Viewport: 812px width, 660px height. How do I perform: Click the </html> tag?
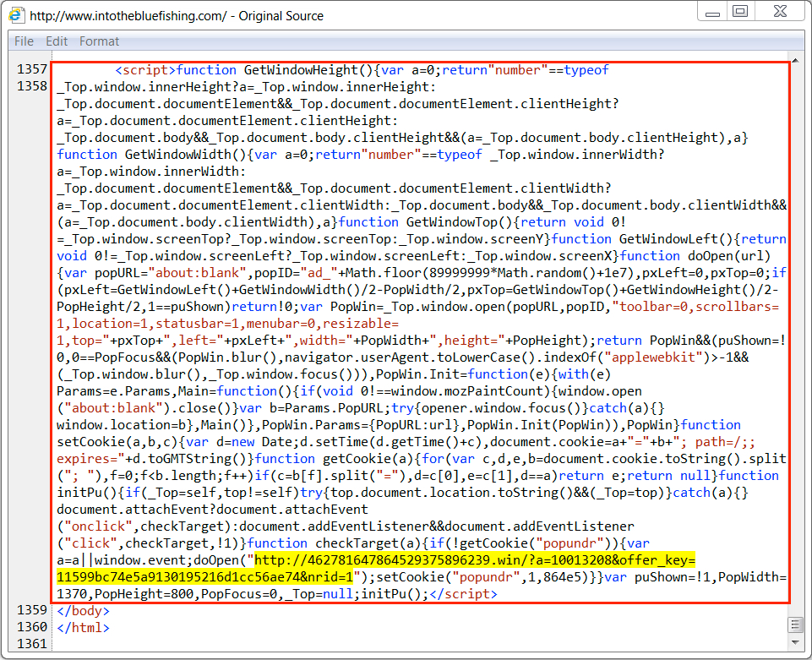coord(84,628)
